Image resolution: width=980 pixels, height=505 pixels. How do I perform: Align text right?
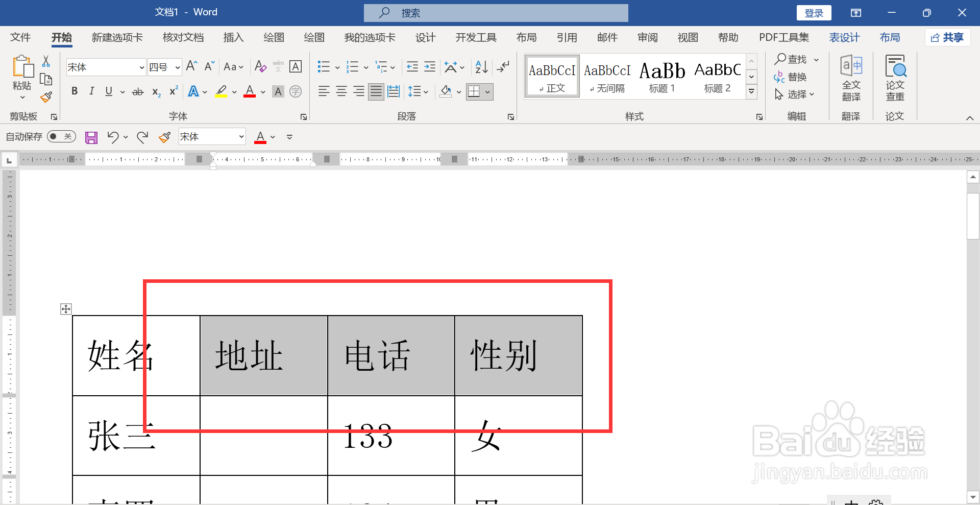coord(359,91)
